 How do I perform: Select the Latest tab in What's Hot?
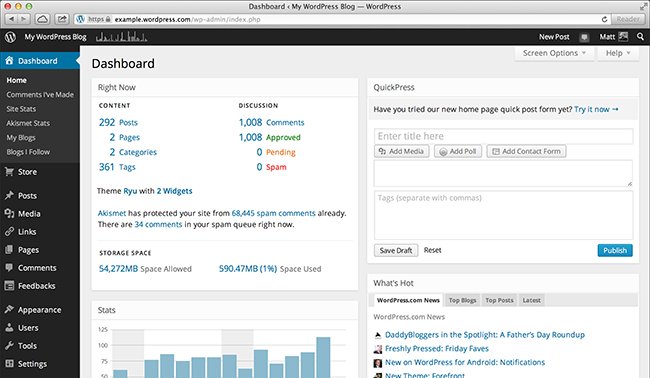click(x=531, y=300)
